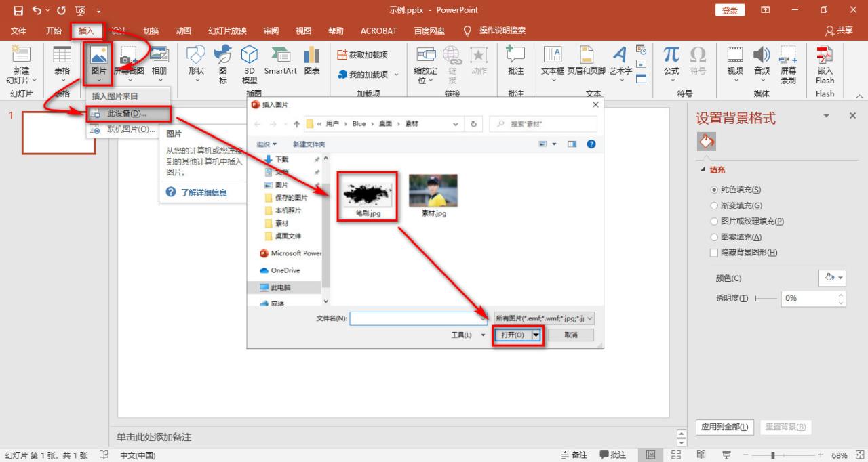
Task: Select 渐变填充 fill option
Action: click(715, 205)
